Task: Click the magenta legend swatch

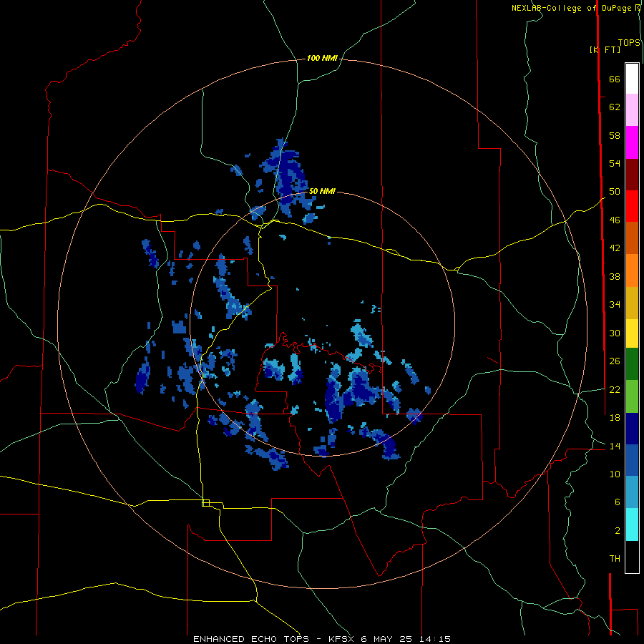Action: (632, 142)
